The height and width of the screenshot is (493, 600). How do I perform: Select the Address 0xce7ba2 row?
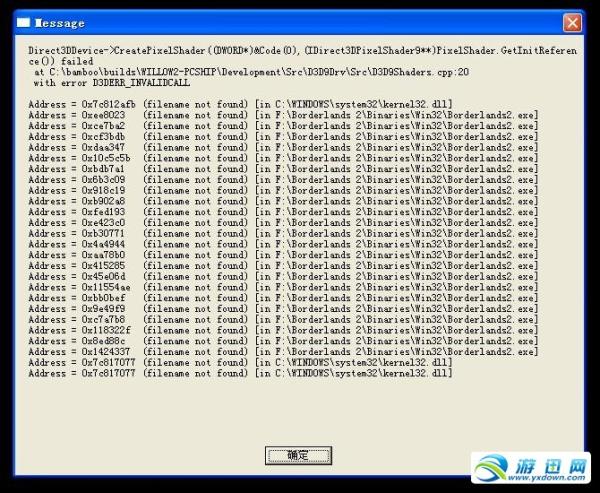(283, 126)
